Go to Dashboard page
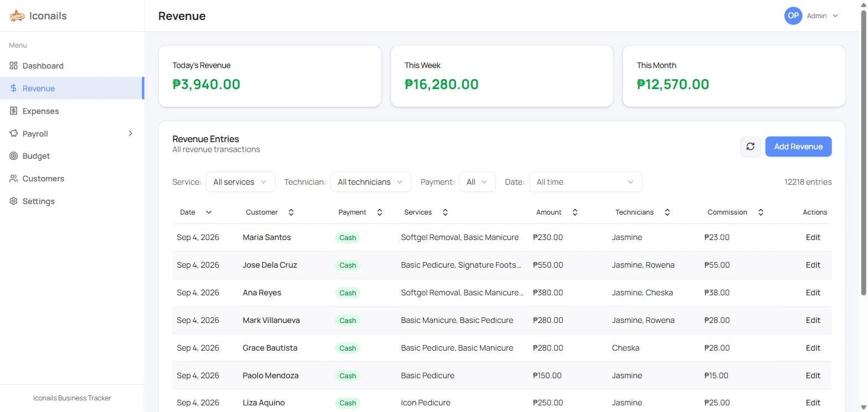The height and width of the screenshot is (412, 868). (72, 66)
